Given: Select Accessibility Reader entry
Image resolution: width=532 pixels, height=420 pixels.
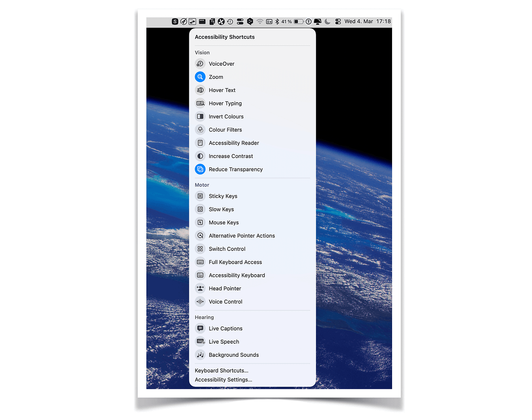Looking at the screenshot, I should [x=252, y=143].
